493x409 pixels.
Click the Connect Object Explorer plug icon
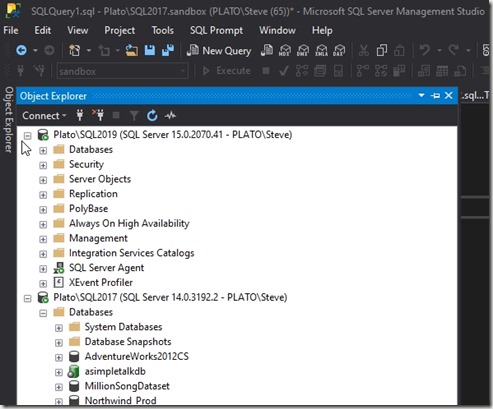click(x=80, y=115)
